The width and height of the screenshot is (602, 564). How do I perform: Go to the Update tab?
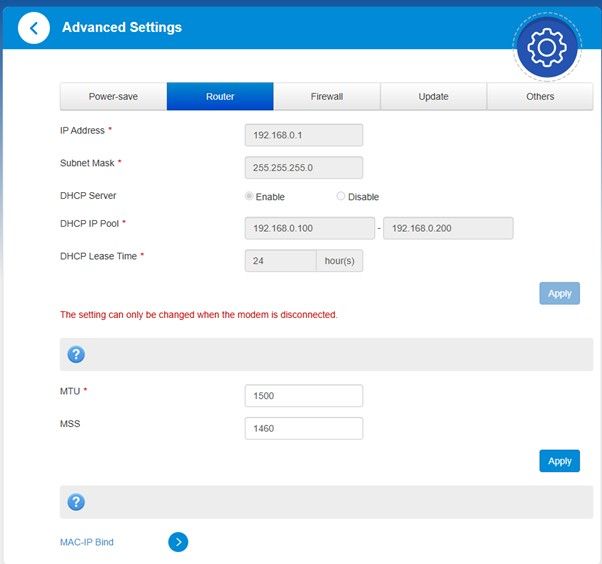(433, 97)
